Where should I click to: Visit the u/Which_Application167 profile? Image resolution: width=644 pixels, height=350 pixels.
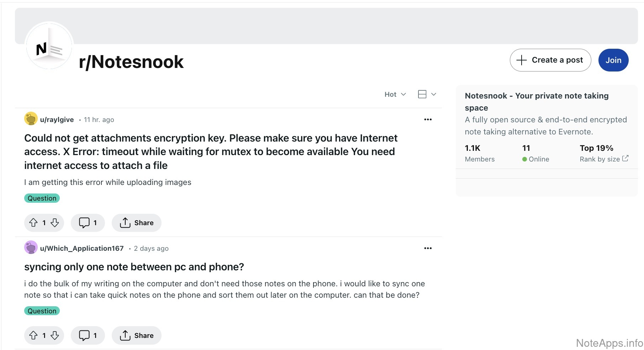pos(81,248)
